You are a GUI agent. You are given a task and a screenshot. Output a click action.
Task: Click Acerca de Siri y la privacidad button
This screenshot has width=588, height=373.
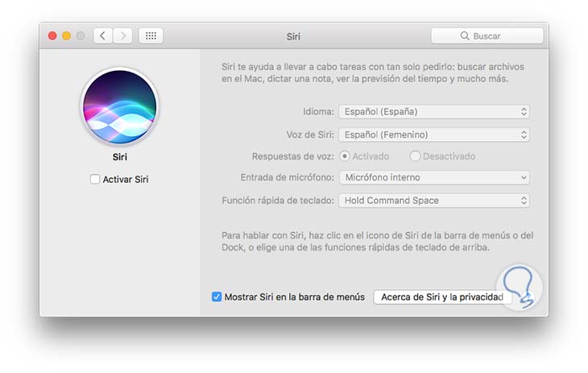point(442,296)
